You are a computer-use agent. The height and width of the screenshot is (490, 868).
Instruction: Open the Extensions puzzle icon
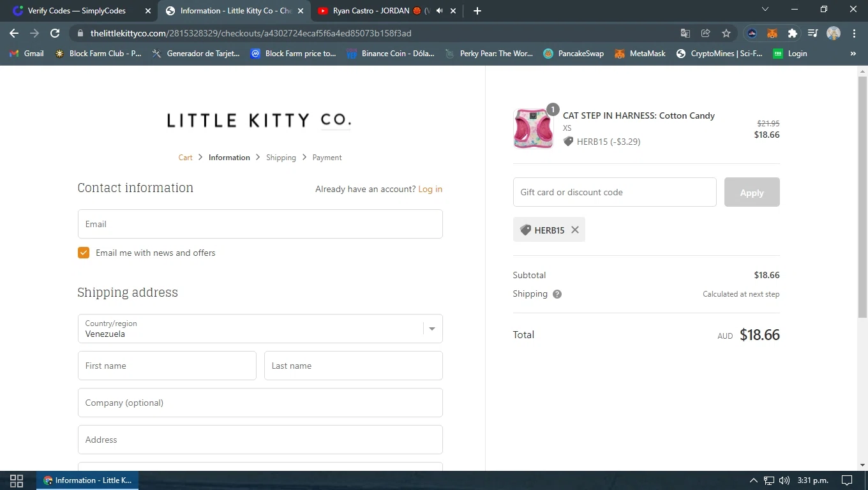[x=793, y=33]
